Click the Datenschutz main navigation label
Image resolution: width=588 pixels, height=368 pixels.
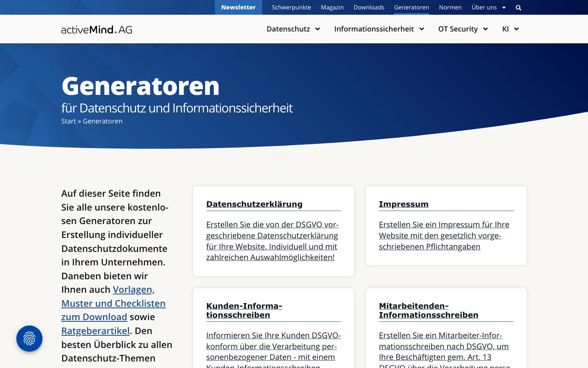pos(288,29)
